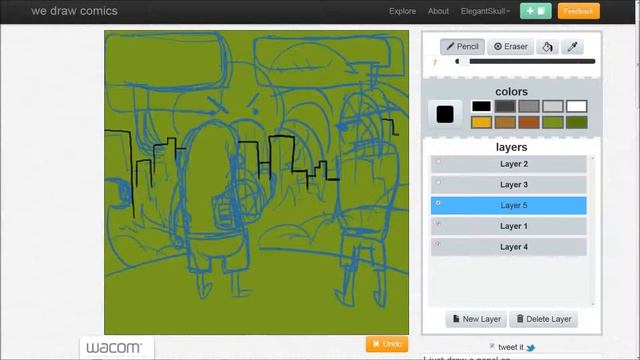Toggle visibility of Layer 1
Screen dimensions: 640x360
point(438,223)
